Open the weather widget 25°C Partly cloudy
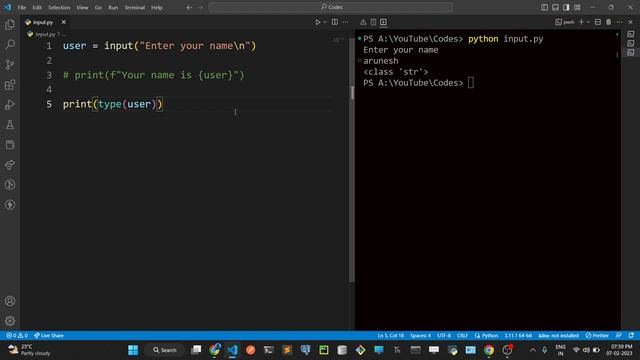Screen dimensions: 640x360 coord(29,350)
